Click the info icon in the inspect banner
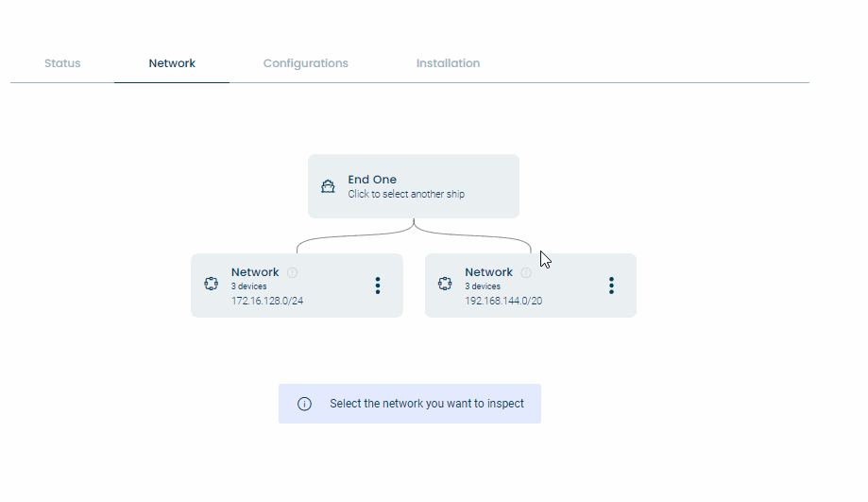The width and height of the screenshot is (868, 502). point(304,404)
